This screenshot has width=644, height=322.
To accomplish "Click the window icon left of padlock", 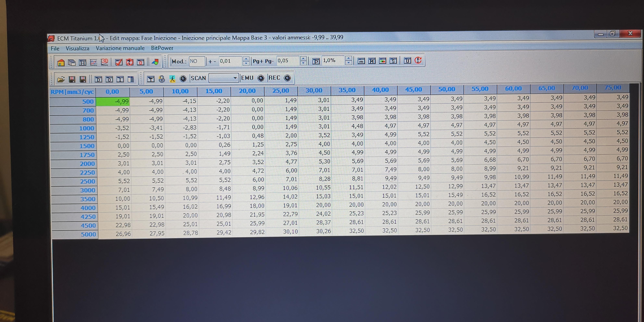I will pos(150,79).
